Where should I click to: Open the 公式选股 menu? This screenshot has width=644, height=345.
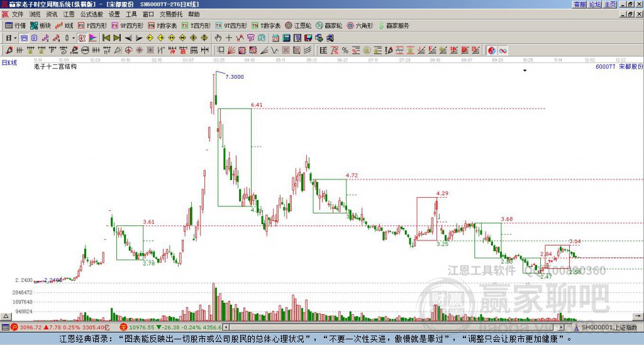tap(92, 14)
